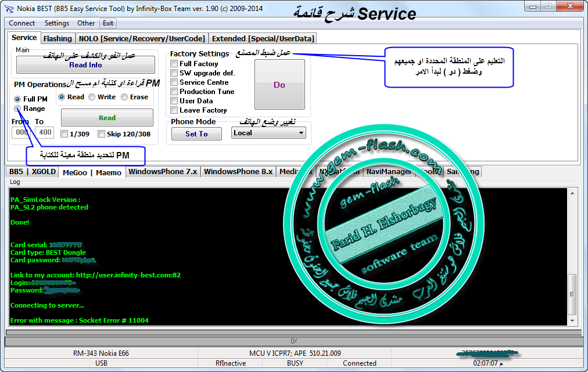The width and height of the screenshot is (588, 372).
Task: Switch to the MeGoo | Maemo platform tab
Action: (x=92, y=172)
